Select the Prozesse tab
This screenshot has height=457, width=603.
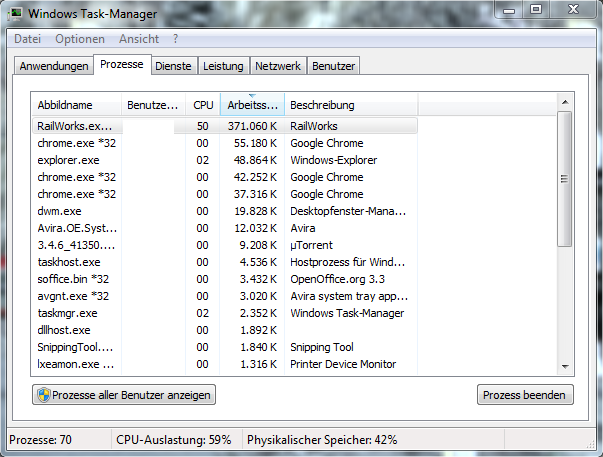tap(122, 64)
